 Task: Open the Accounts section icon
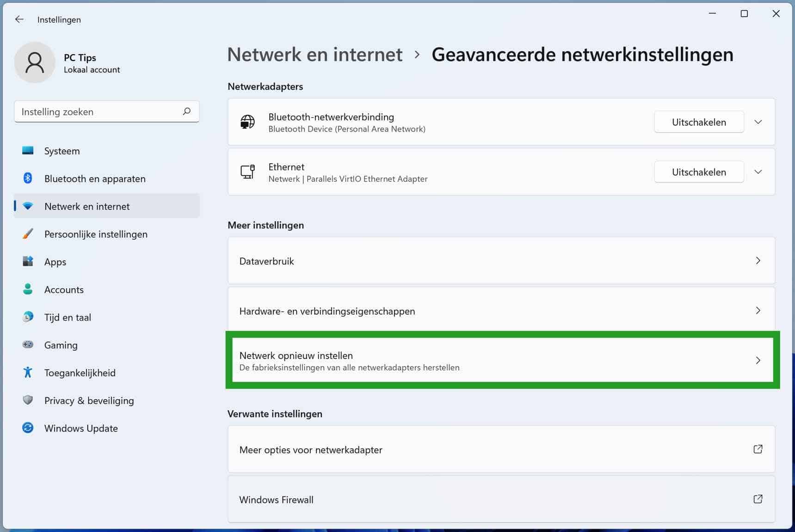[27, 289]
